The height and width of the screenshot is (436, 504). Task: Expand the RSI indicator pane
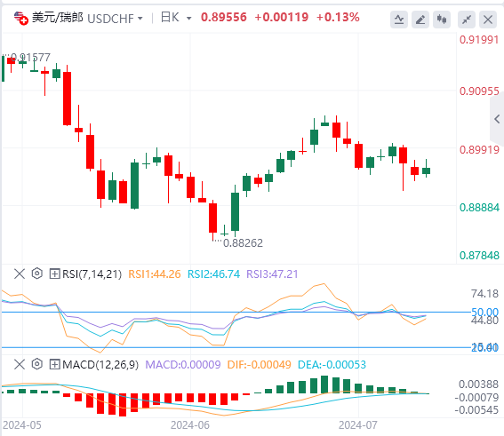coord(54,273)
